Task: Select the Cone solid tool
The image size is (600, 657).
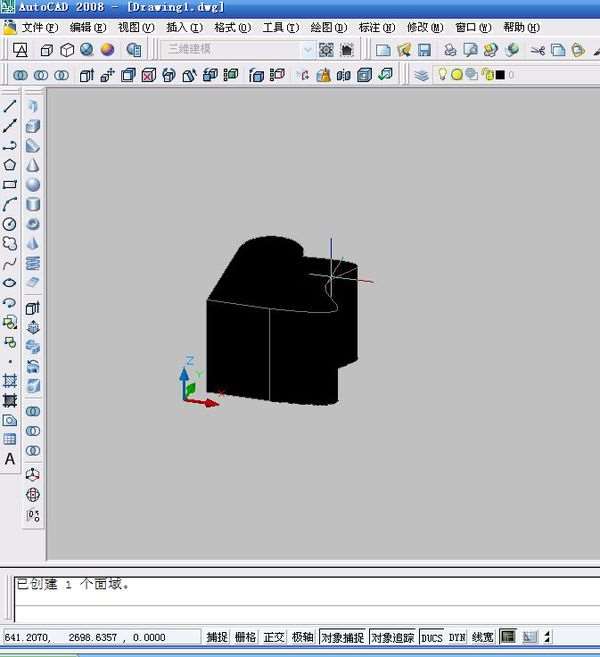Action: (x=33, y=165)
